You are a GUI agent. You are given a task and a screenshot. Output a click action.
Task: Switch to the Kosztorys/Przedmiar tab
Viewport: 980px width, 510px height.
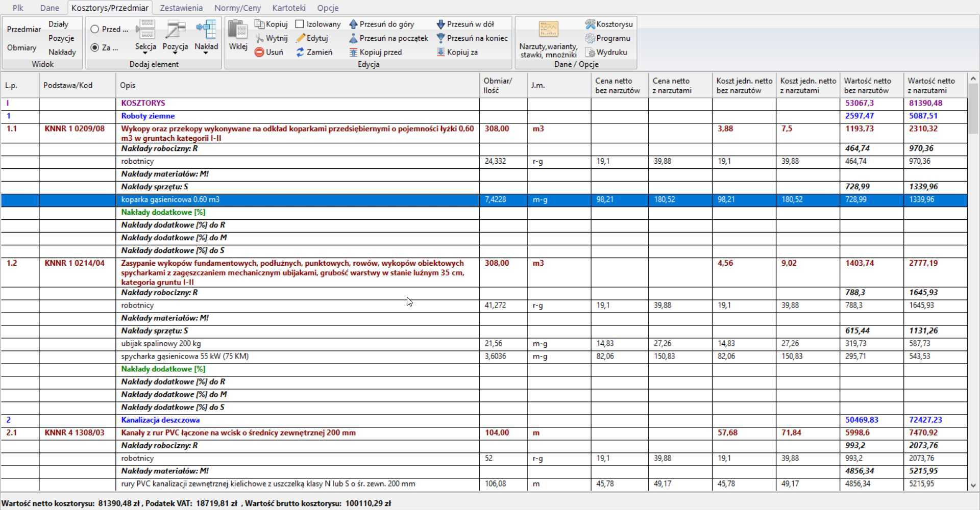110,8
